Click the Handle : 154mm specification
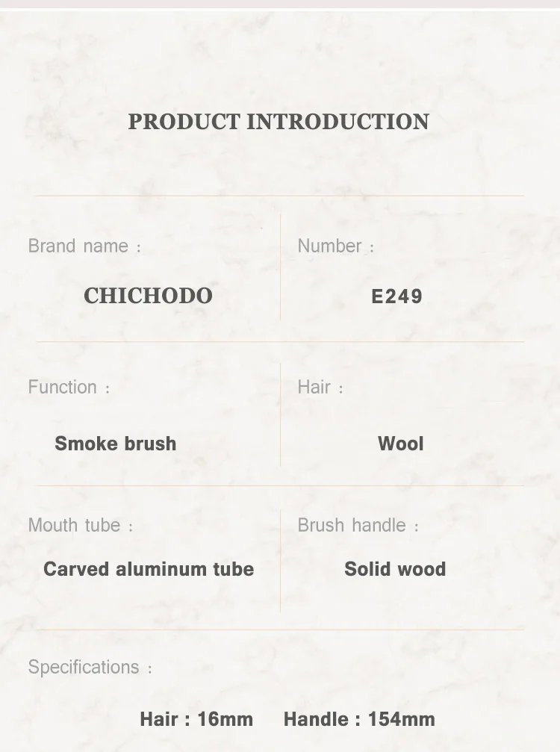The width and height of the screenshot is (560, 752). coord(360,719)
